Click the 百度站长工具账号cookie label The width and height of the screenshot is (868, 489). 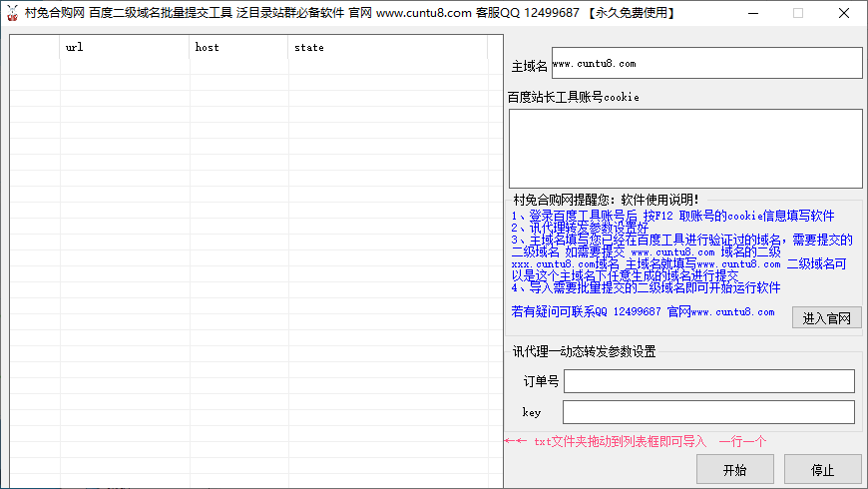pyautogui.click(x=573, y=98)
